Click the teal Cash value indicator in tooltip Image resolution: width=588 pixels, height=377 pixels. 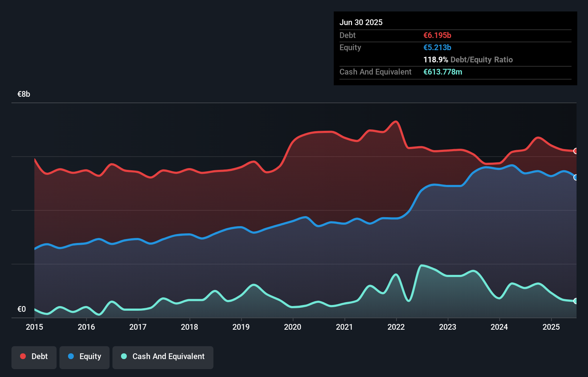point(443,72)
